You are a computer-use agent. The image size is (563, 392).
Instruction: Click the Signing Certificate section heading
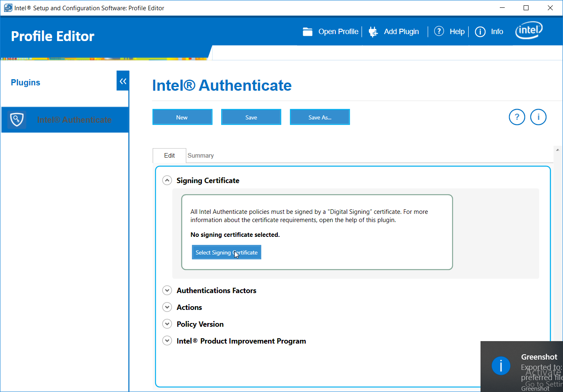point(208,181)
